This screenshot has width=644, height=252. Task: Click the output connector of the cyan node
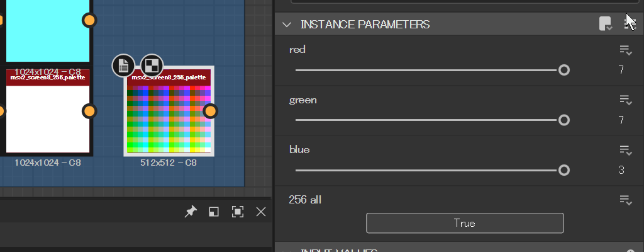[x=89, y=20]
